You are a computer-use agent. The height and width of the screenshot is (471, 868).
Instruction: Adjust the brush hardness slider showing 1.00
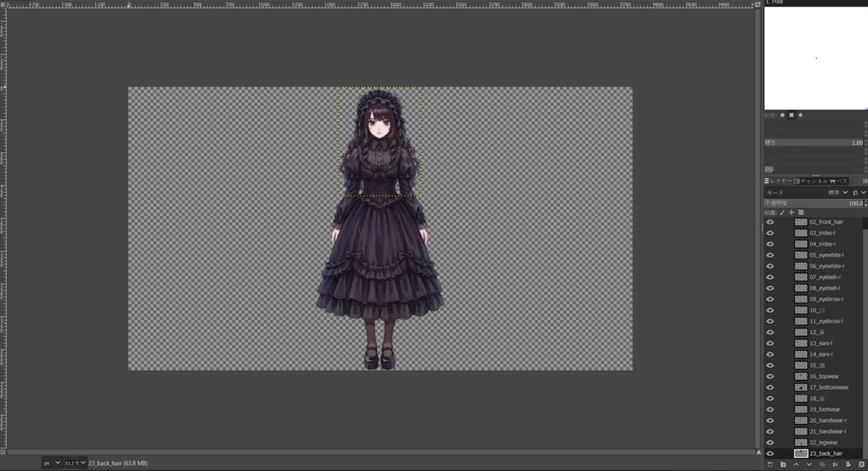[x=814, y=143]
